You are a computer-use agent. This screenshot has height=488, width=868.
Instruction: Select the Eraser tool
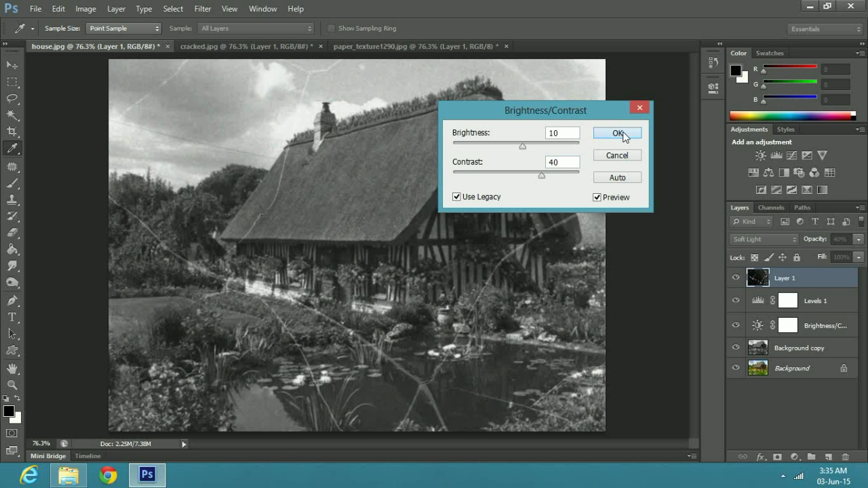[x=12, y=232]
